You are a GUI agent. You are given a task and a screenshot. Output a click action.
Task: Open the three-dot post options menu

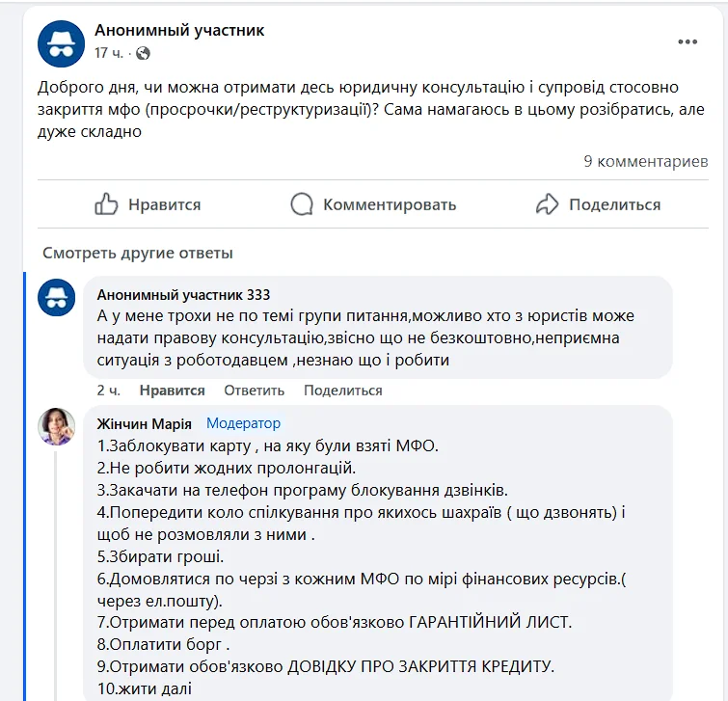687,41
